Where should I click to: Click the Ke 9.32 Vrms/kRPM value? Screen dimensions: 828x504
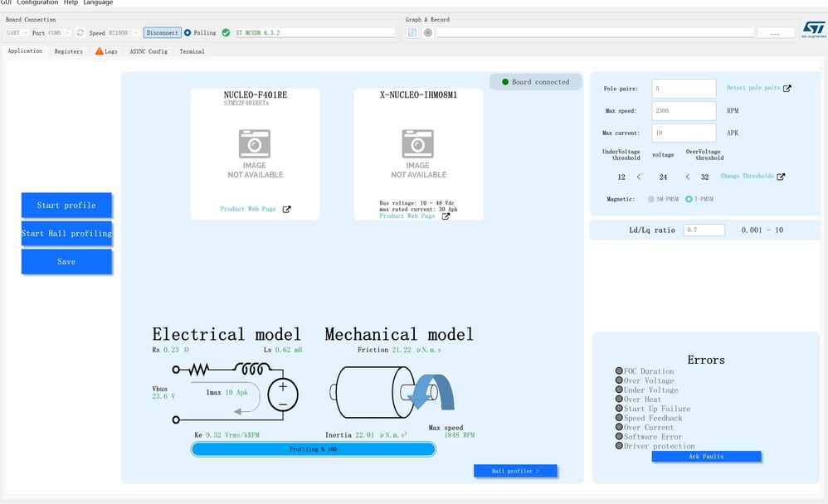point(232,435)
